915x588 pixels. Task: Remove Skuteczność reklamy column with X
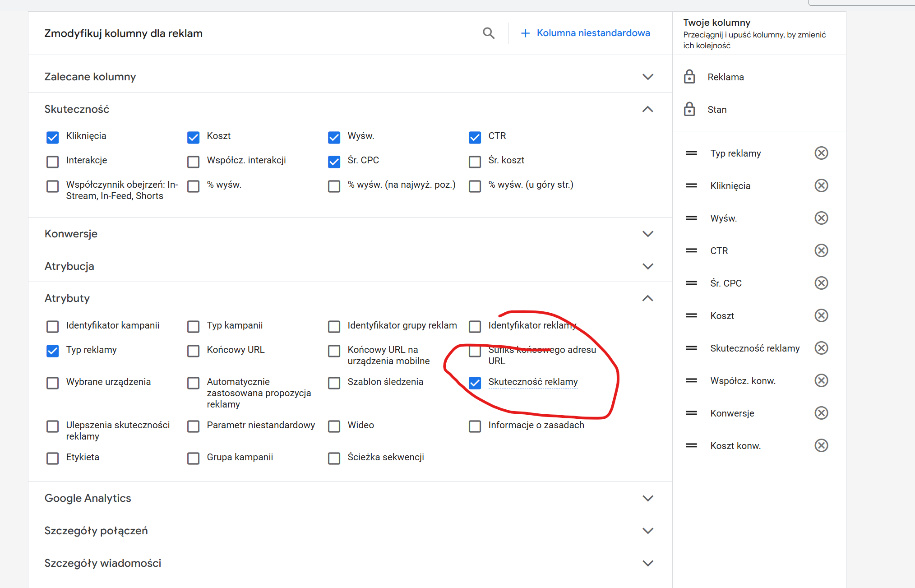(x=821, y=348)
